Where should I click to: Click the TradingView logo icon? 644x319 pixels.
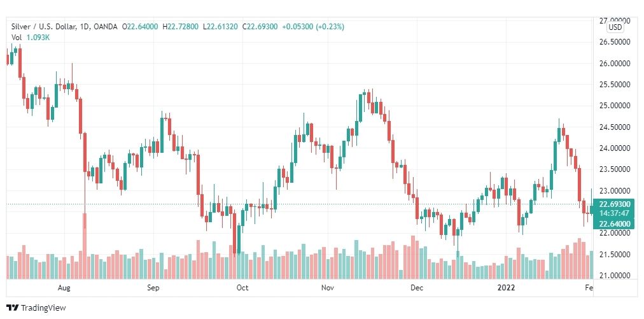(x=12, y=308)
